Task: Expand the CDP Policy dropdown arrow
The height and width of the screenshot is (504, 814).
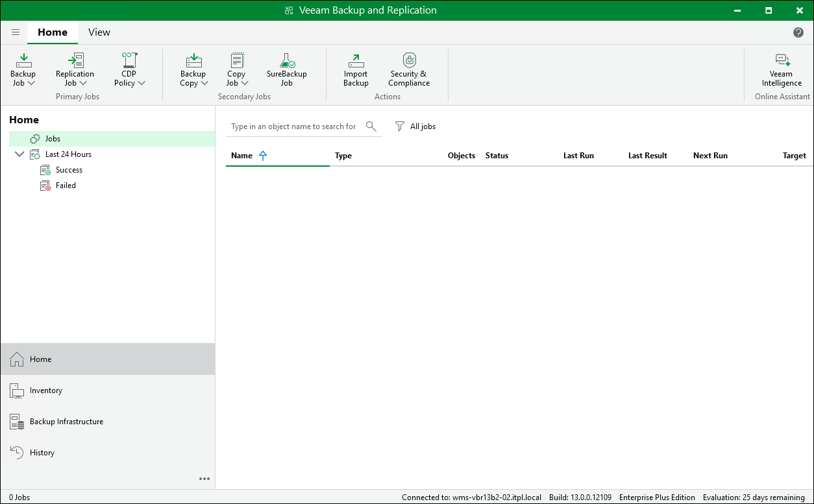Action: pos(142,83)
